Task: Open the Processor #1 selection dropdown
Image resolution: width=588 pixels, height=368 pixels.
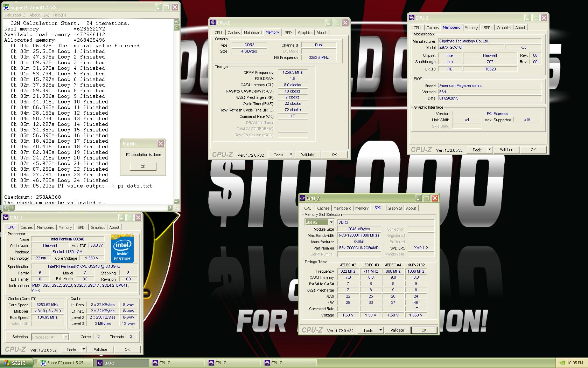Action: coord(65,337)
